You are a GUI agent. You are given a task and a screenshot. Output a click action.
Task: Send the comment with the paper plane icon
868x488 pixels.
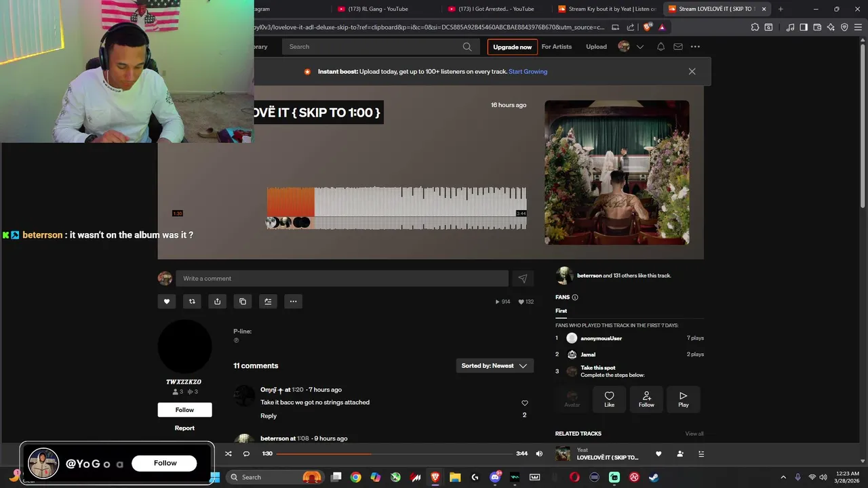[522, 279]
